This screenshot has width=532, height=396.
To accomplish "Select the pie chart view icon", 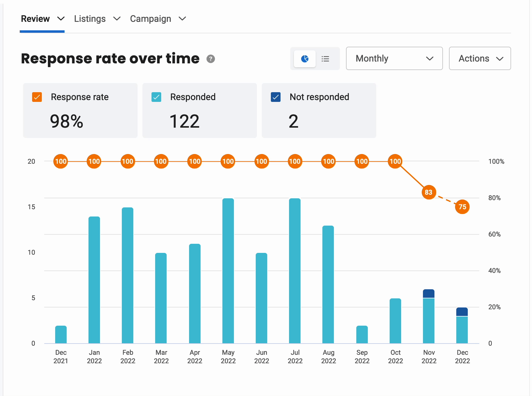I will click(x=304, y=59).
